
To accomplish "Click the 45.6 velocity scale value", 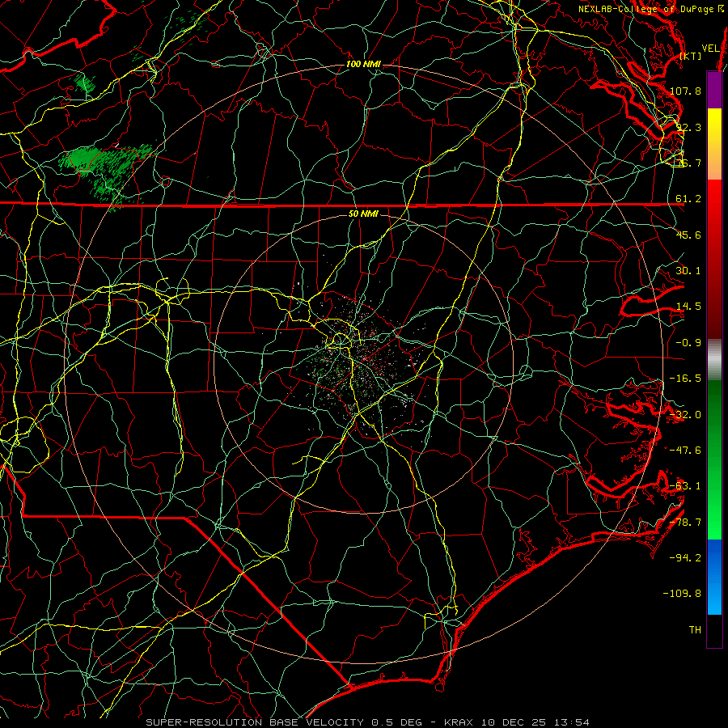I will click(x=688, y=235).
